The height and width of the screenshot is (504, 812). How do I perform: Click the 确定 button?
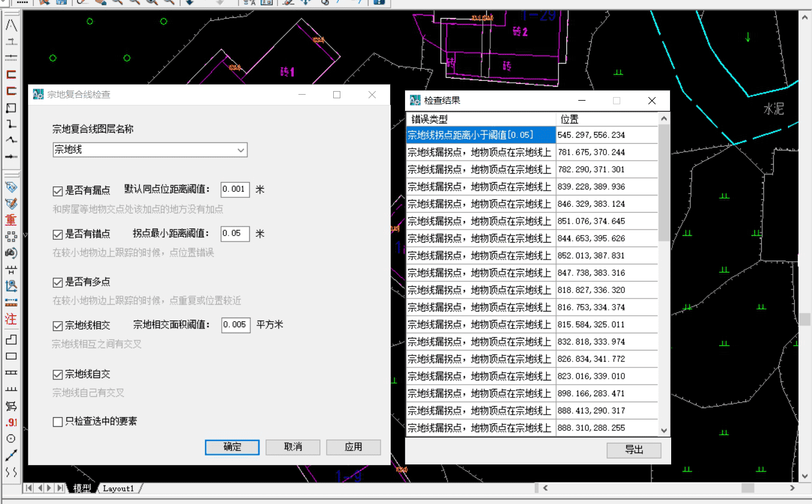(232, 447)
